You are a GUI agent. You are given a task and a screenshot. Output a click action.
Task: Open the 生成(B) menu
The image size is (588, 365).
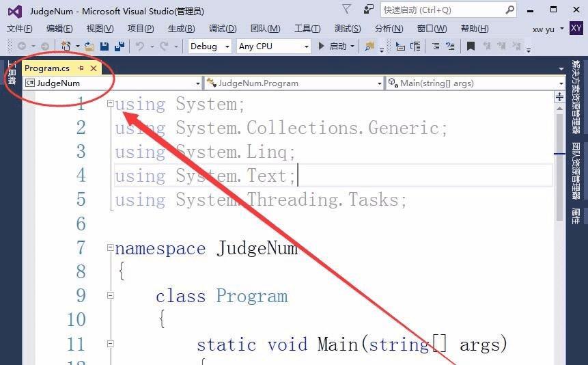[x=182, y=29]
